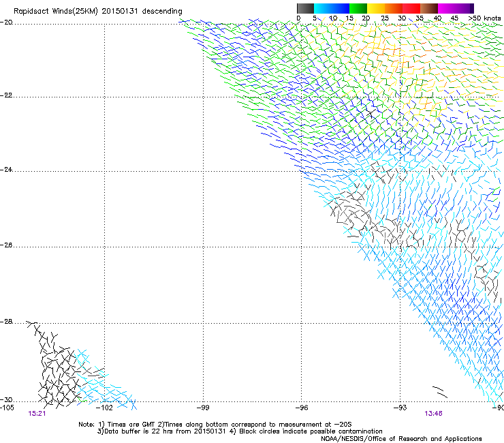504x443 pixels.
Task: Click the -30 latitude label
Action: tap(6, 400)
